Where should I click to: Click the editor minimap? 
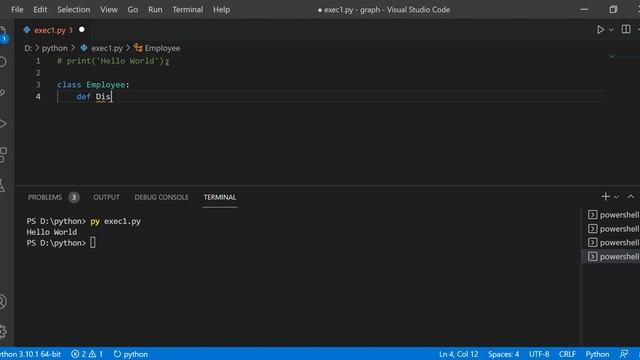pos(623,57)
